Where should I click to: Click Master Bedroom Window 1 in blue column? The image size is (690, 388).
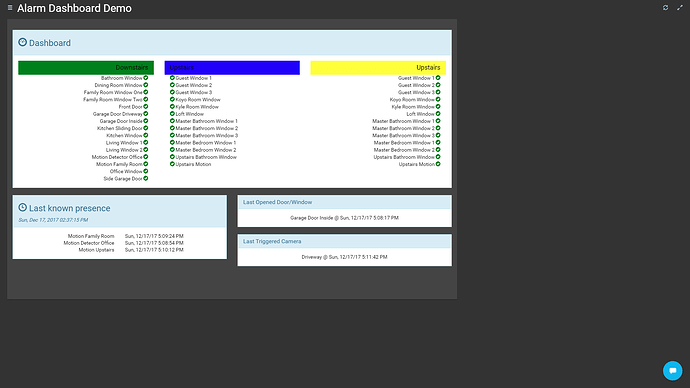point(206,143)
